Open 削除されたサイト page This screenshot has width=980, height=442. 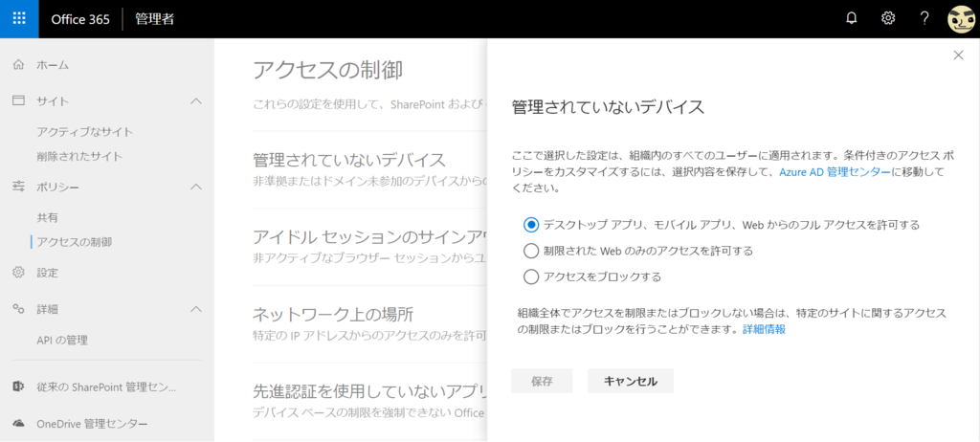point(79,156)
